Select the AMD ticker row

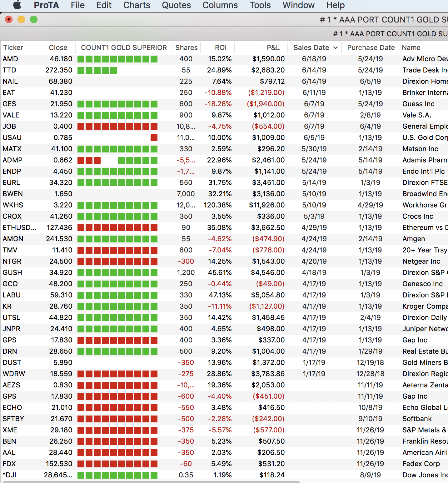point(224,59)
